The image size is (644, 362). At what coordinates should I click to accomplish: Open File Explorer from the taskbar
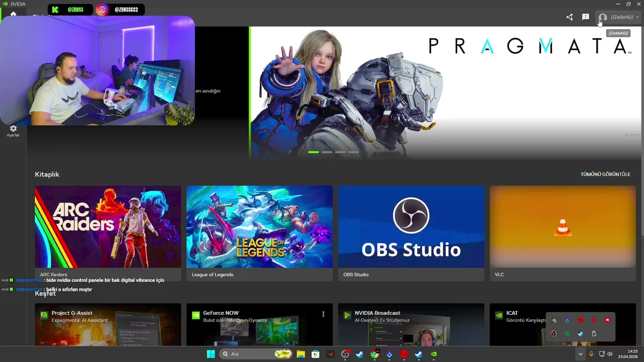301,354
